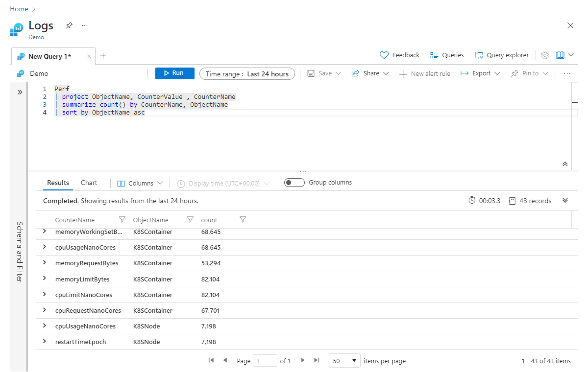Screen dimensions: 588x372
Task: Open the Export menu
Action: coord(480,73)
